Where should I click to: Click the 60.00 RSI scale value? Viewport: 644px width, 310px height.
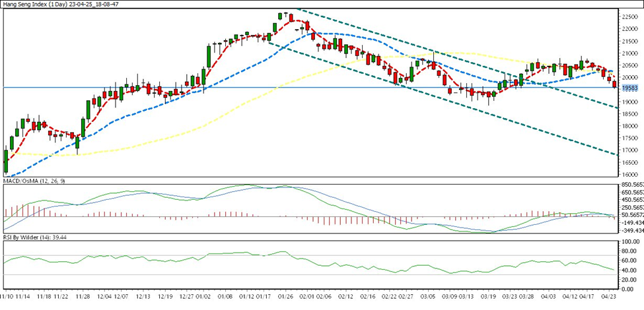[x=628, y=261]
